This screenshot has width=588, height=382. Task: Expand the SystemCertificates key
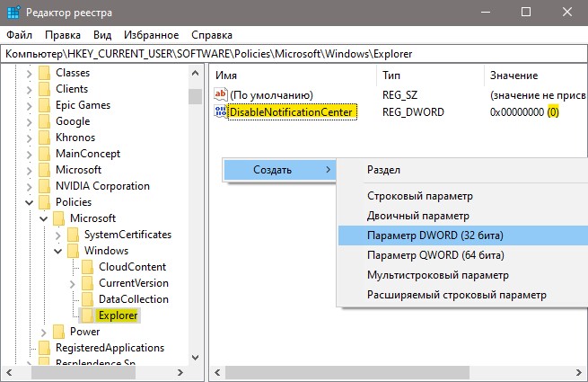[x=57, y=235]
